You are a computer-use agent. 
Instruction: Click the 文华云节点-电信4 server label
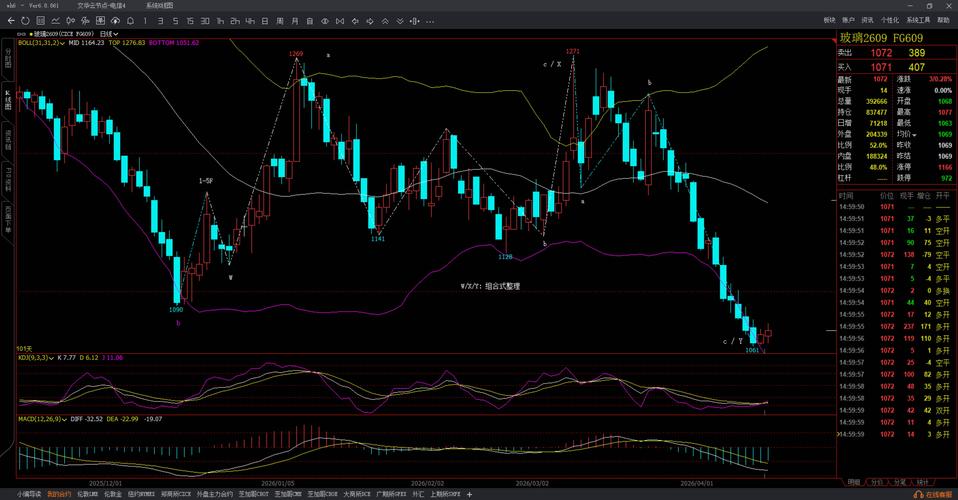(x=101, y=6)
